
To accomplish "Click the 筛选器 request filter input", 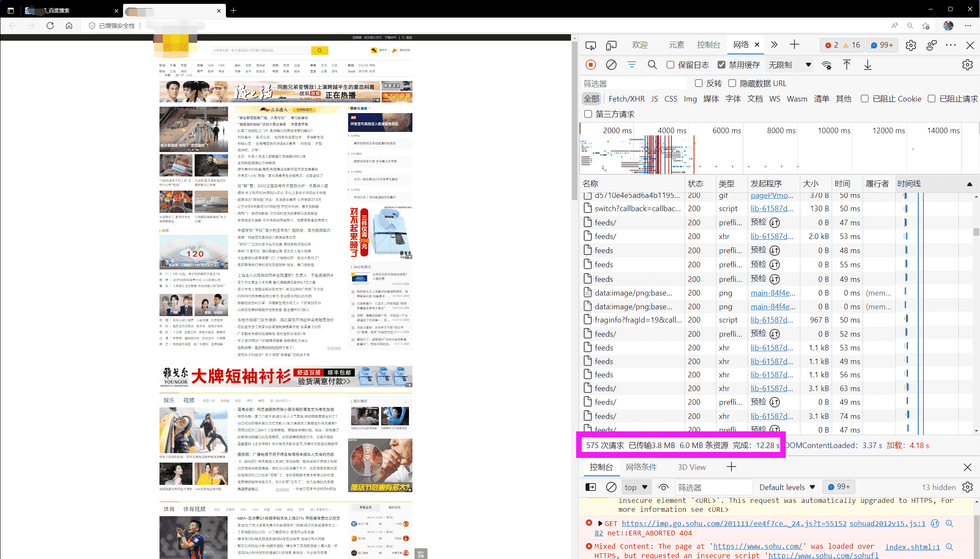I will pyautogui.click(x=633, y=83).
